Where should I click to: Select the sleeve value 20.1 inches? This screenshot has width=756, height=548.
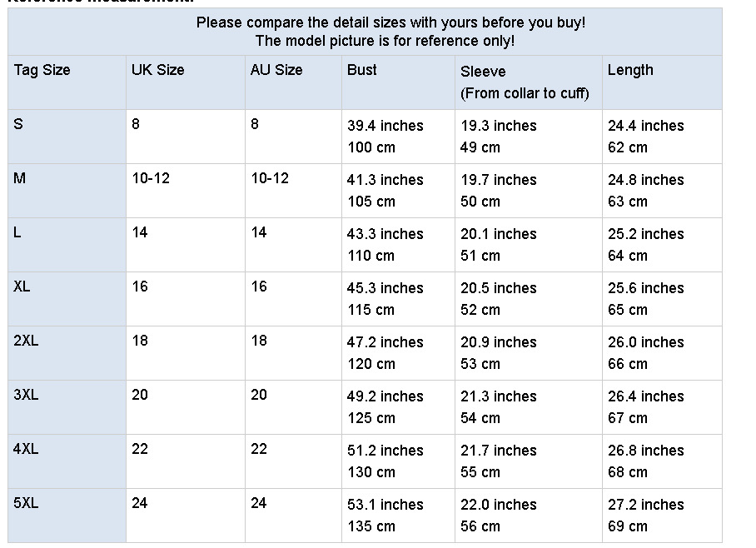click(x=499, y=234)
